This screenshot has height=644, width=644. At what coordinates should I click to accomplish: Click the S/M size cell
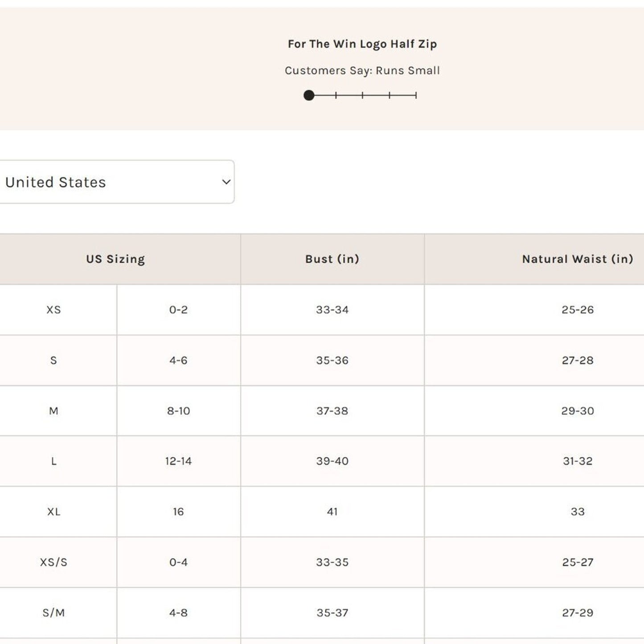(53, 613)
